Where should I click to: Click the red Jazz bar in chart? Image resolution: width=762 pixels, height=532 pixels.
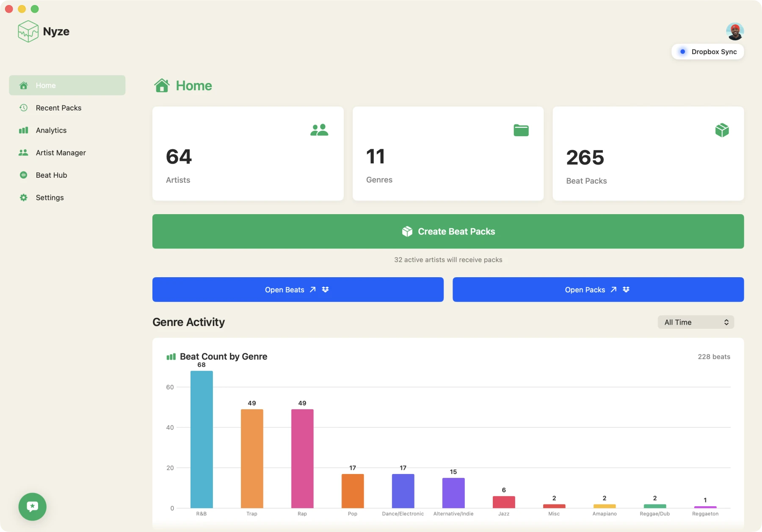click(x=504, y=502)
